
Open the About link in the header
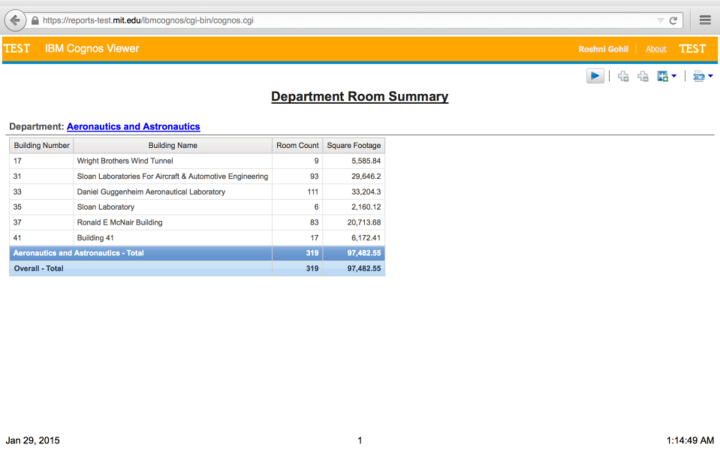point(656,49)
